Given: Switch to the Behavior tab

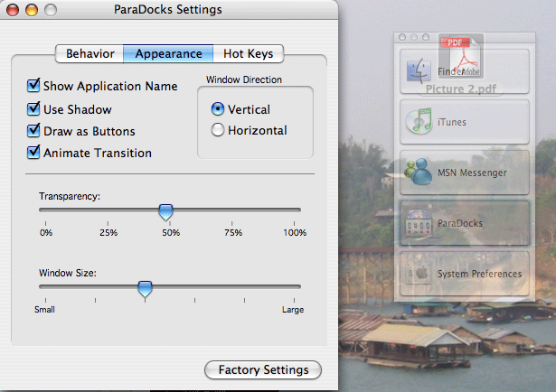Looking at the screenshot, I should pos(90,54).
